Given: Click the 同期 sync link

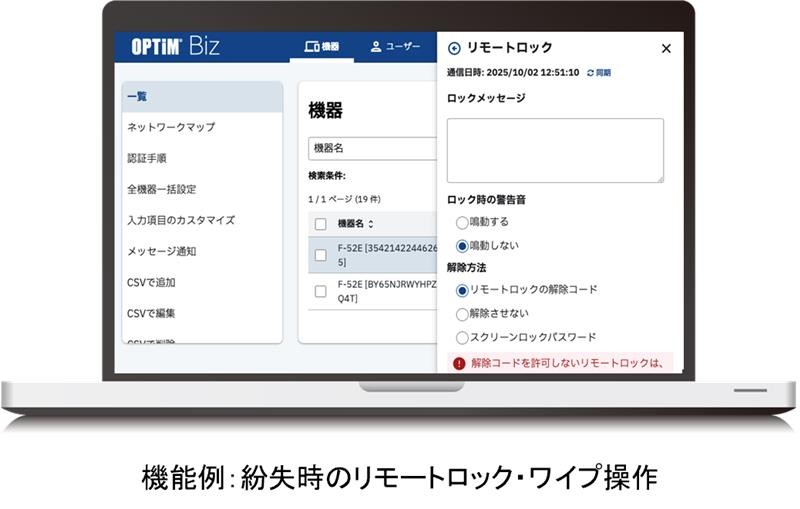Looking at the screenshot, I should point(599,73).
